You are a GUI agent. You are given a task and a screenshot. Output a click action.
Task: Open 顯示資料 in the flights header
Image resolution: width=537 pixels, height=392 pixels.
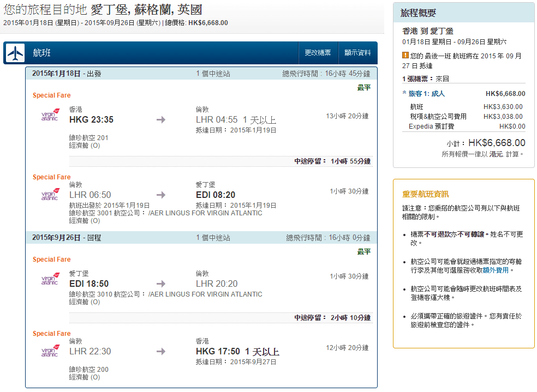357,53
